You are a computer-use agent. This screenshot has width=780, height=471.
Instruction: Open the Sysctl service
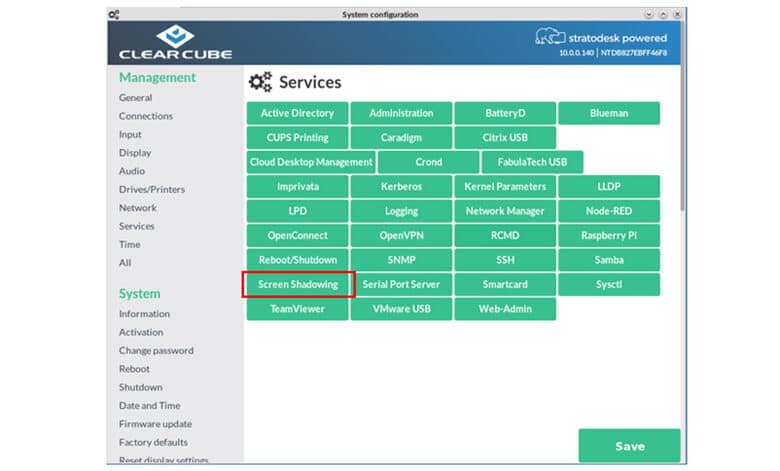[x=609, y=284]
